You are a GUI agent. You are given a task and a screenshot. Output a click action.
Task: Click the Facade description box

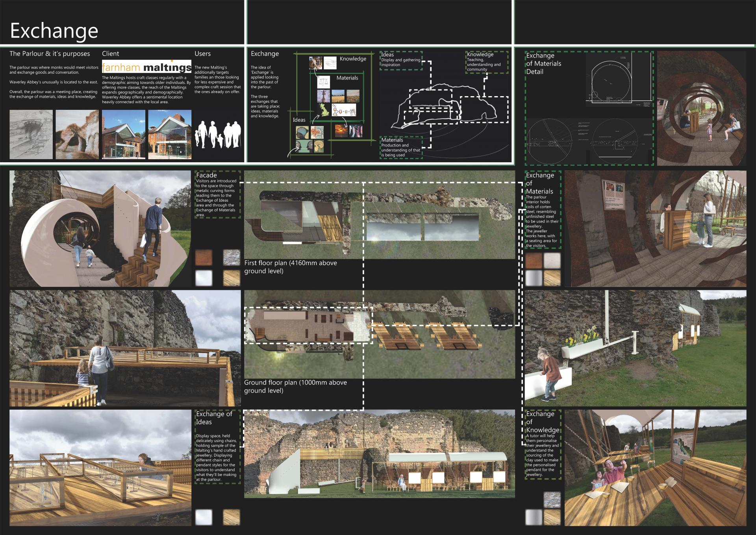pos(217,195)
